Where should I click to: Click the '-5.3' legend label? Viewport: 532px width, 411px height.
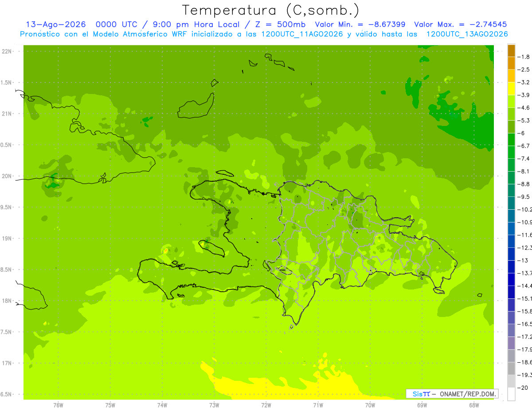524,120
